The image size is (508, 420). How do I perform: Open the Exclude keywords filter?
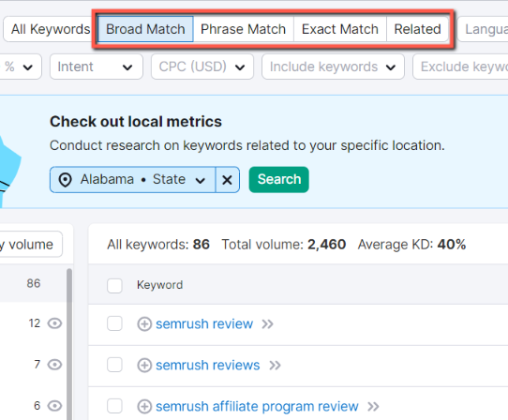[460, 67]
